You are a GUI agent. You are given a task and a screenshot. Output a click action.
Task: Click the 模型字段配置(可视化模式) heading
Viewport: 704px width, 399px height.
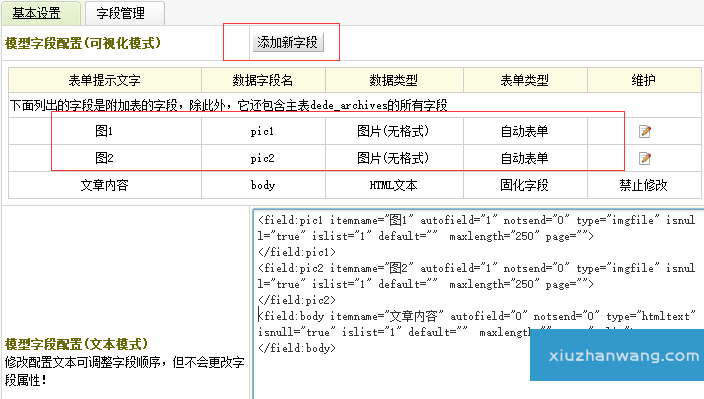[x=83, y=43]
